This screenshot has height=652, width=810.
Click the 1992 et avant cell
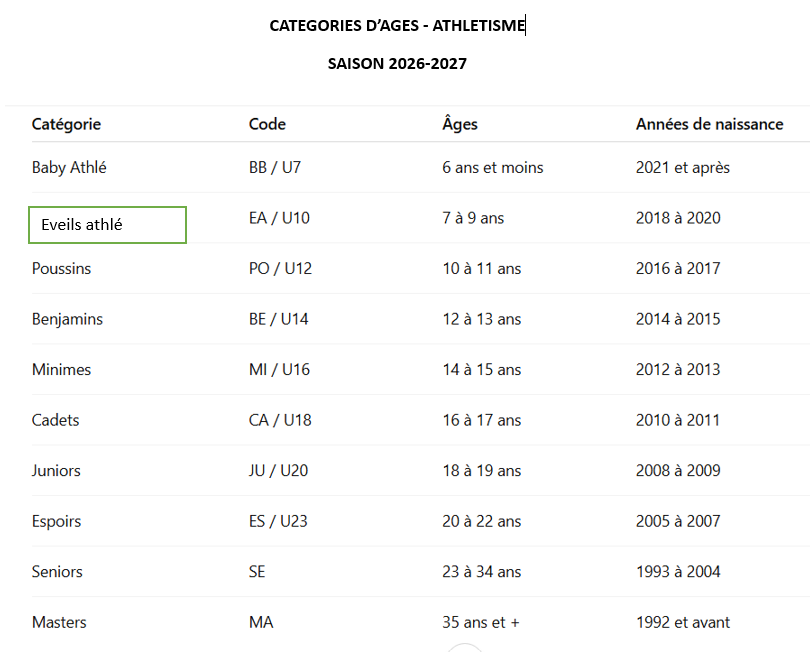point(683,622)
